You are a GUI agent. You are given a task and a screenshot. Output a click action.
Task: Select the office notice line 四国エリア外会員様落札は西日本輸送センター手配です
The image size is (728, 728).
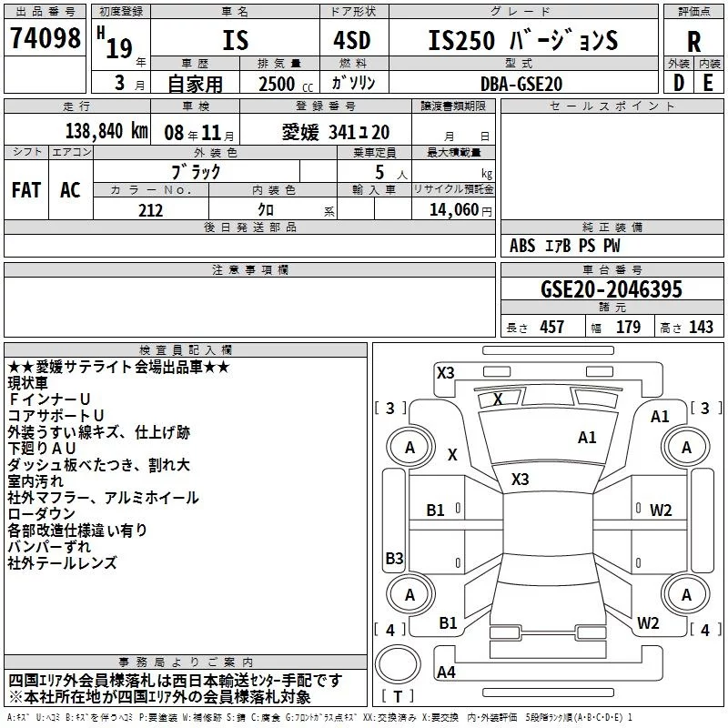coord(176,681)
